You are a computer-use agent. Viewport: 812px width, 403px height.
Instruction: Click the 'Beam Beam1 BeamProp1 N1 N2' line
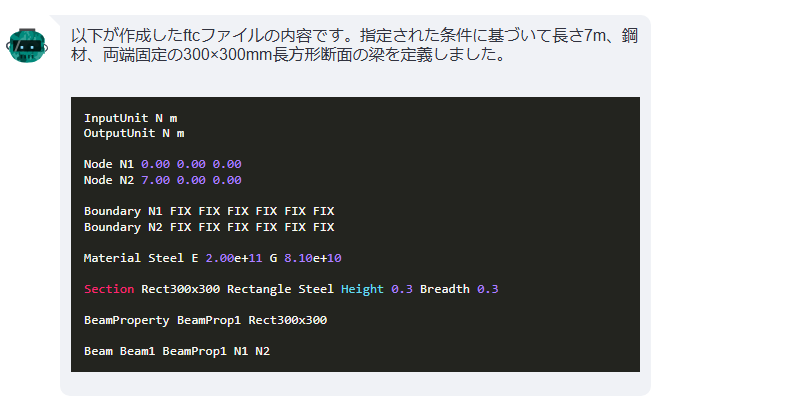[177, 351]
